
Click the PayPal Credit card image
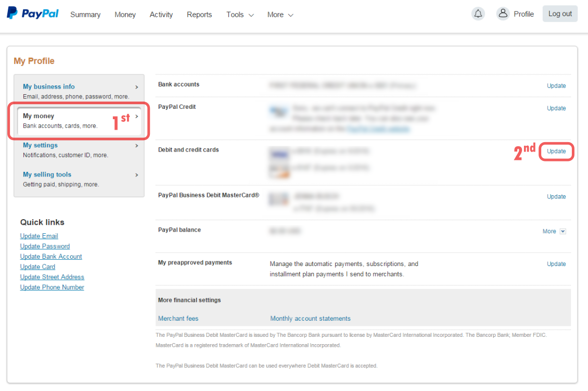278,111
